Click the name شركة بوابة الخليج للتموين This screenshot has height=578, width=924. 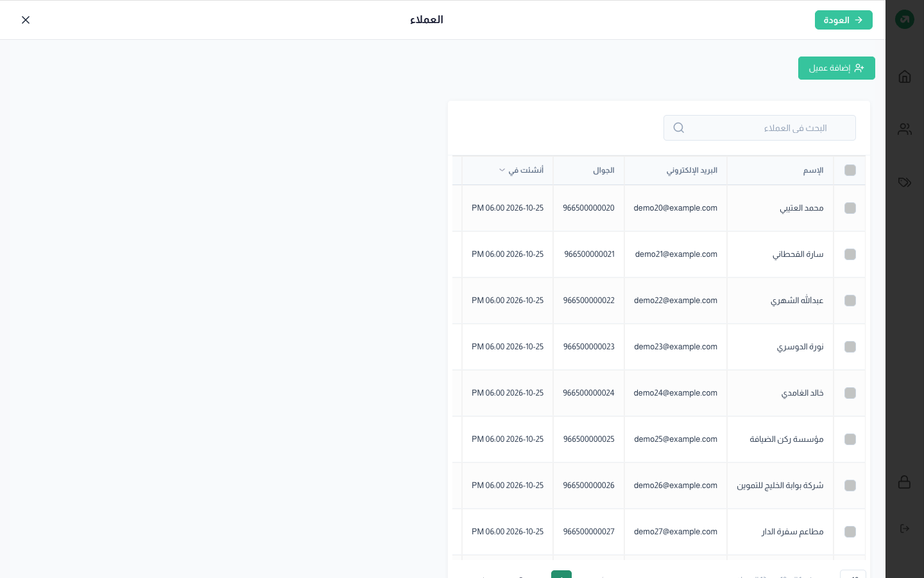[x=780, y=486]
